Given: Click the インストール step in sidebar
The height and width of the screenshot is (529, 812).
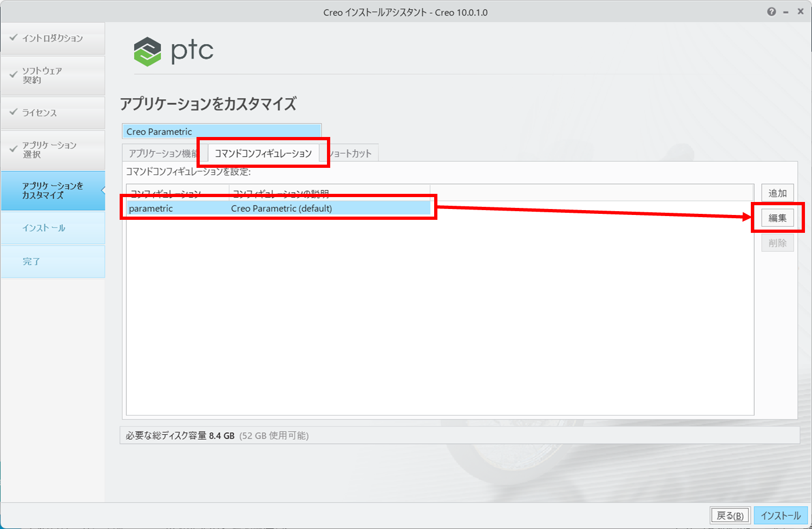Looking at the screenshot, I should coord(53,228).
